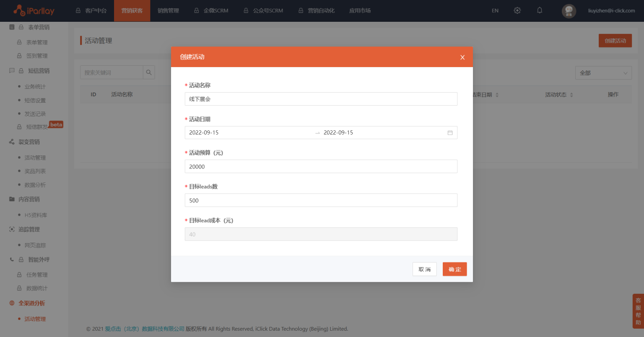Click the 活动名称 input field
The image size is (644, 337).
pos(321,99)
